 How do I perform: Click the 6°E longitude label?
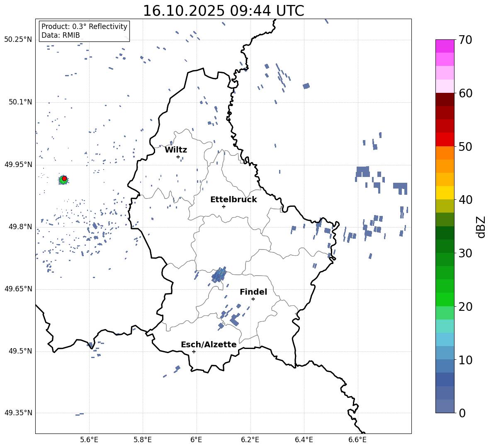196,440
